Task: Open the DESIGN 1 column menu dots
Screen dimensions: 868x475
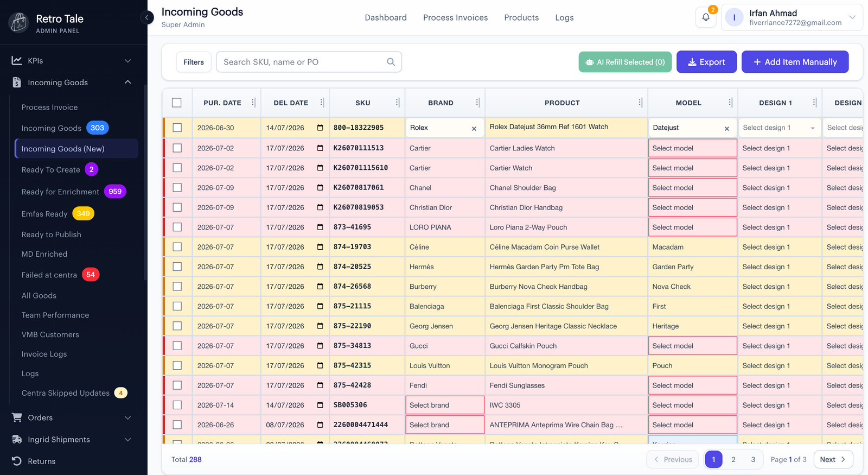Action: coord(814,103)
